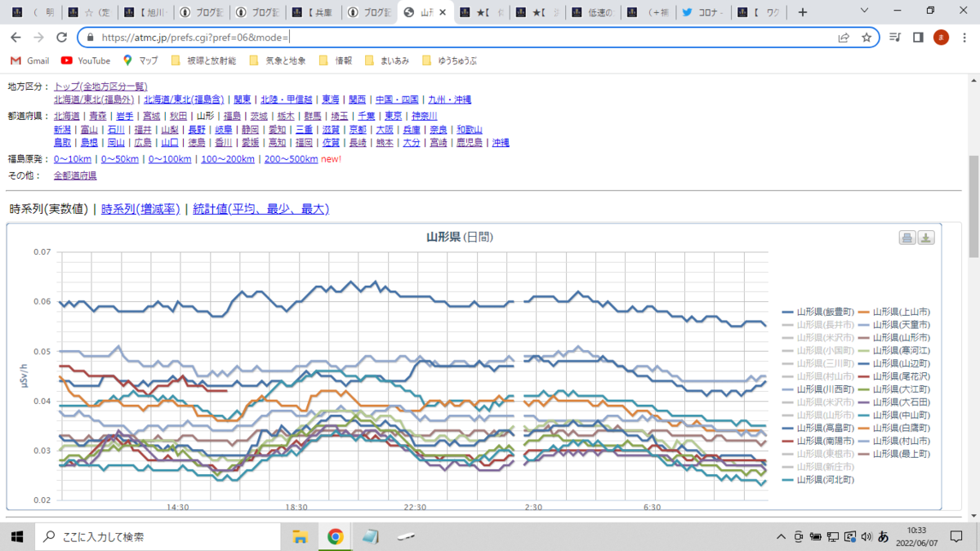
Task: Close the active 山形 tab
Action: [443, 13]
